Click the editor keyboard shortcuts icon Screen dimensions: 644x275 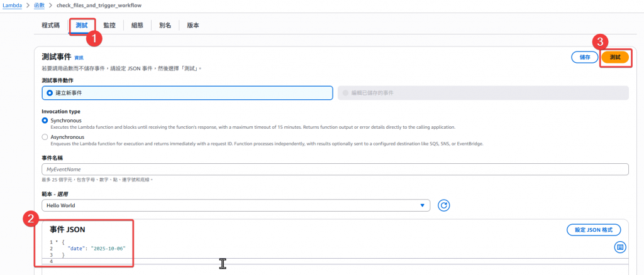point(620,247)
